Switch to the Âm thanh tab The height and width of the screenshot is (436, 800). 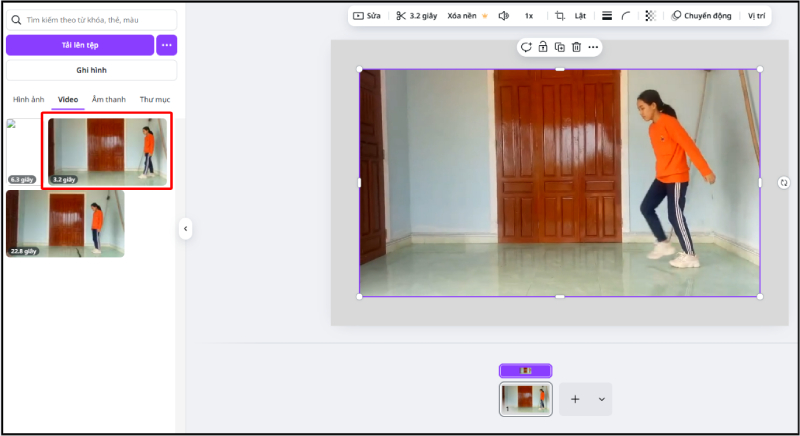[108, 100]
